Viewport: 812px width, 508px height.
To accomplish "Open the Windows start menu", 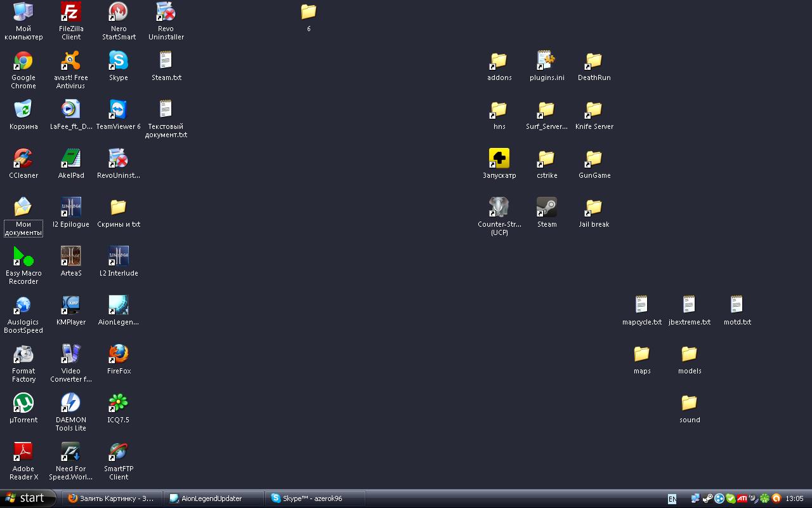I will (x=28, y=498).
